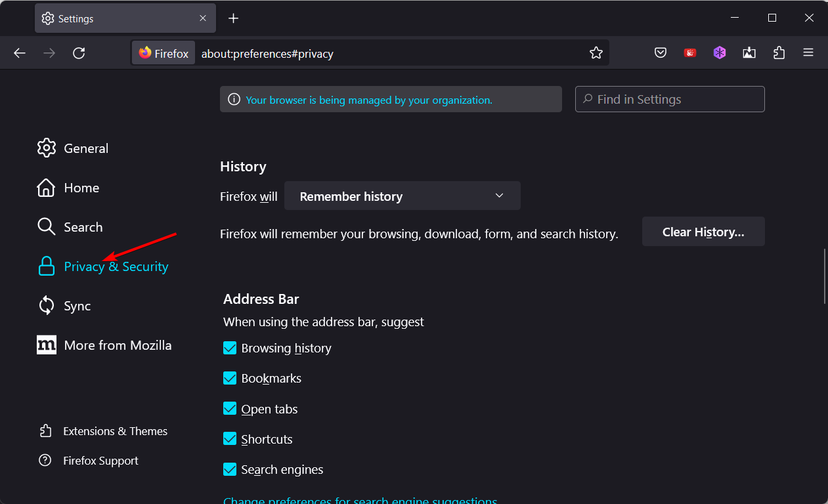Open a new tab with the plus button
The width and height of the screenshot is (828, 504).
(233, 18)
